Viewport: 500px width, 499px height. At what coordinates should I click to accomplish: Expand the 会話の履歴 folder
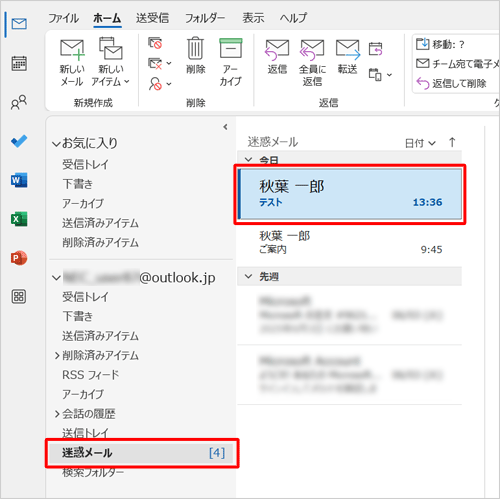(57, 414)
